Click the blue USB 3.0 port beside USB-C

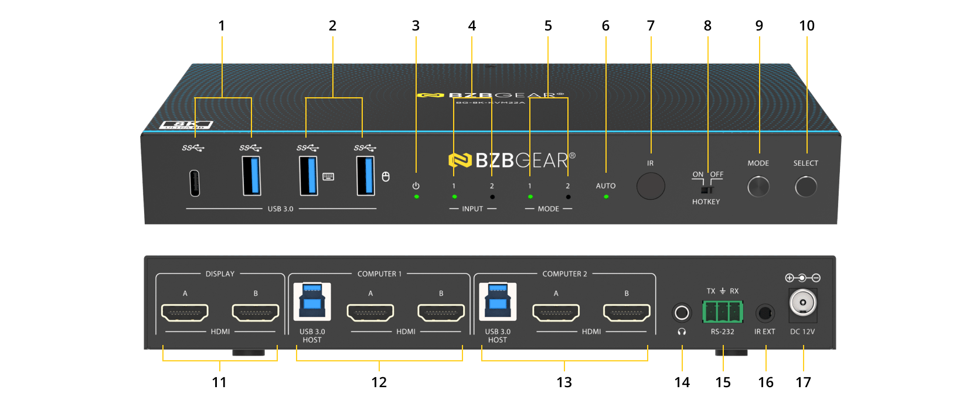pyautogui.click(x=251, y=175)
